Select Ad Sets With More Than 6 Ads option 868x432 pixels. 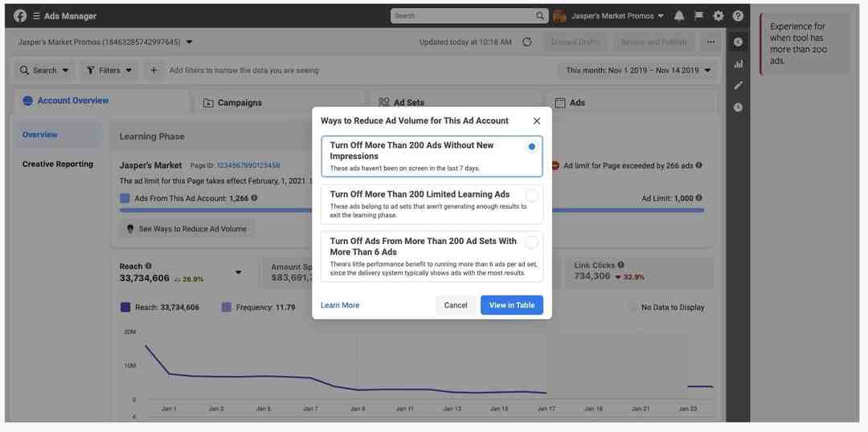coord(432,256)
